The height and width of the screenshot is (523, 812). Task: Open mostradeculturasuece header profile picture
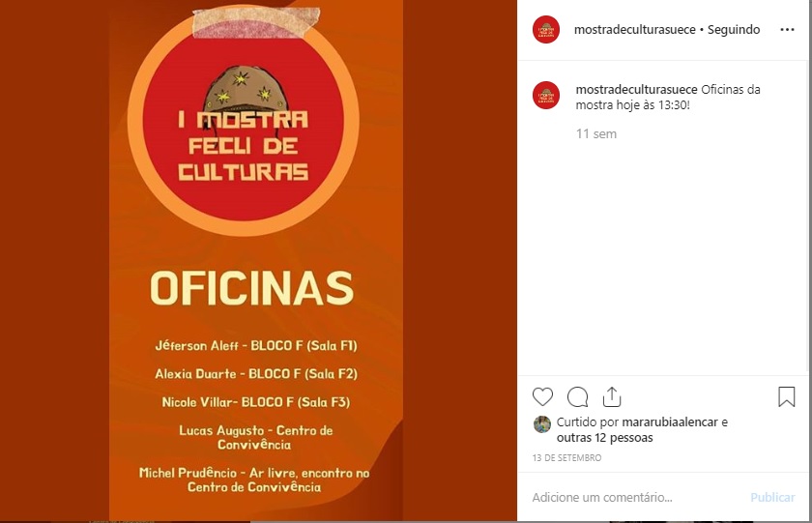pos(546,30)
